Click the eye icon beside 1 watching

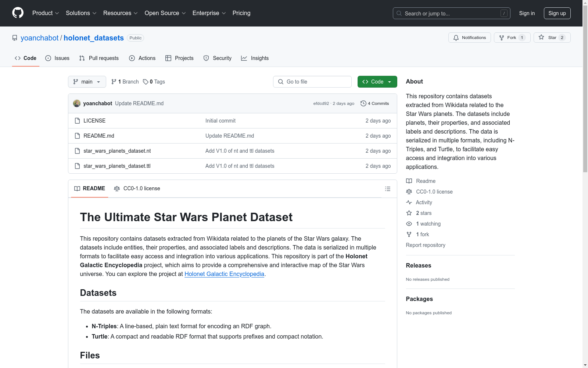pos(409,224)
